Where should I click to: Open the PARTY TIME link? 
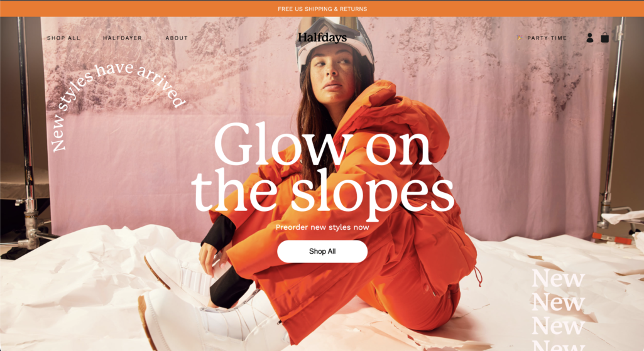pos(547,38)
